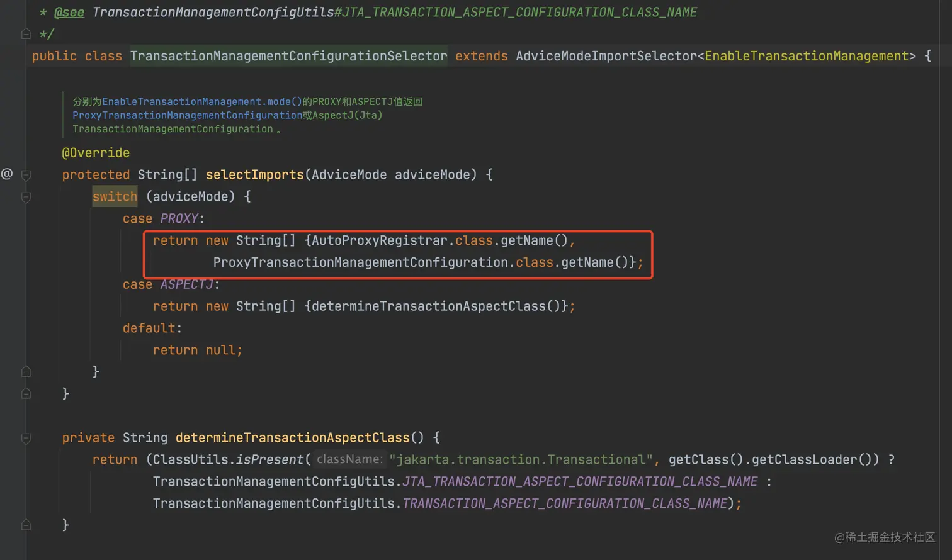The width and height of the screenshot is (952, 560).
Task: Click TransactionManagementConfigUtils before the JTA constant
Action: tap(273, 482)
